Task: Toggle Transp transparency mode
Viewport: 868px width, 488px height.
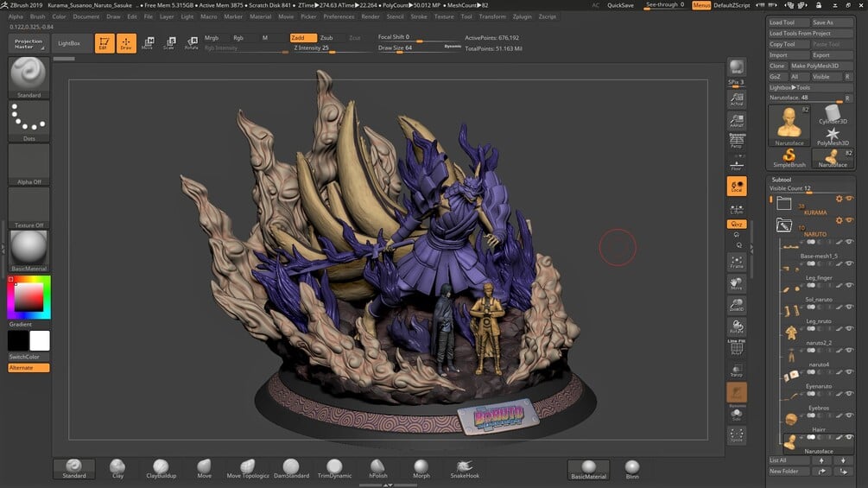Action: (x=737, y=371)
